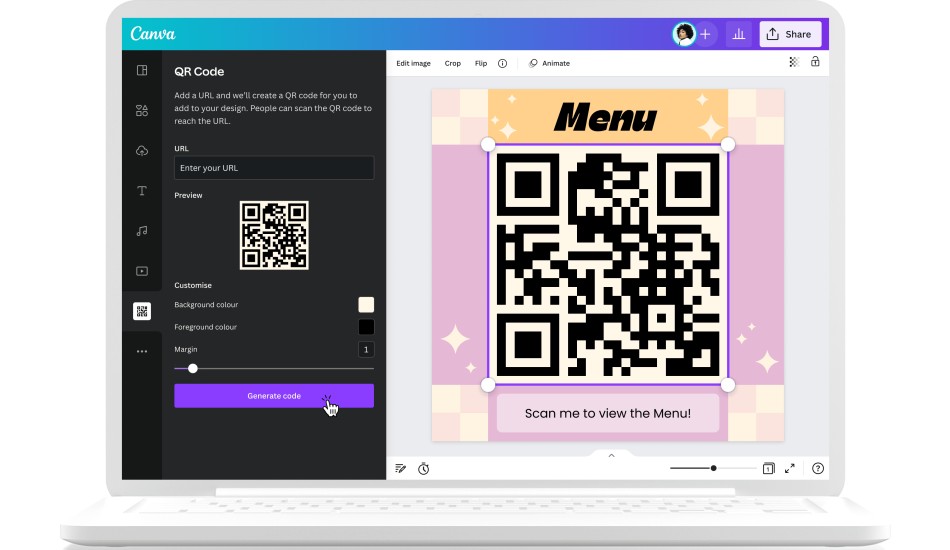This screenshot has height=550, width=950.
Task: Select the Menu heading text
Action: click(605, 116)
